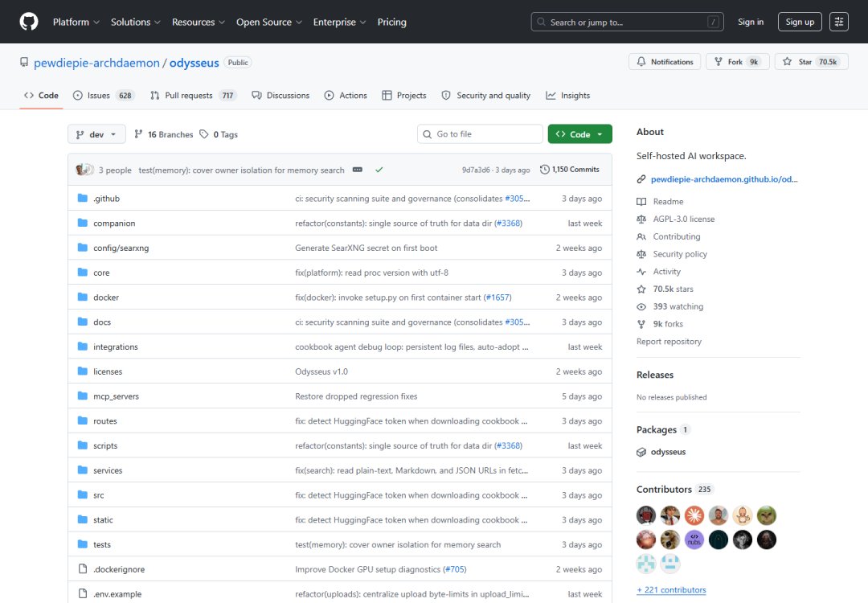Expand the Enterprise menu
The height and width of the screenshot is (603, 868).
(339, 23)
